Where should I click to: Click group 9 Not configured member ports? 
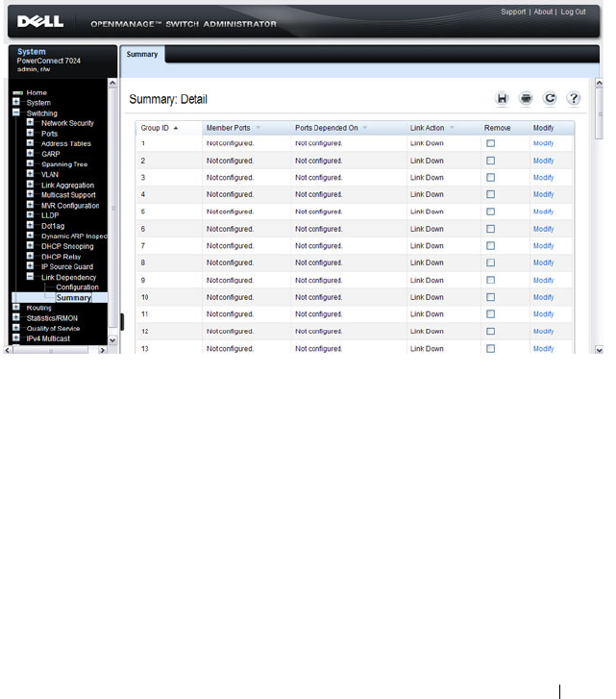230,281
